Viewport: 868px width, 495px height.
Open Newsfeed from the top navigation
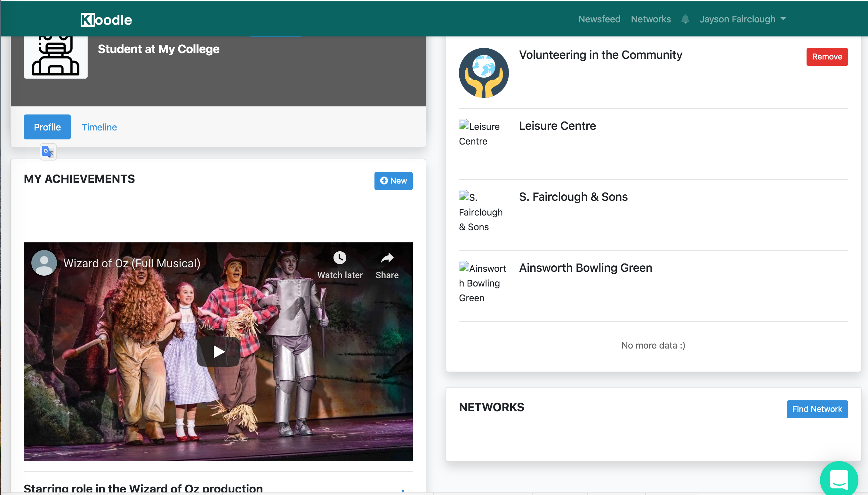(599, 19)
